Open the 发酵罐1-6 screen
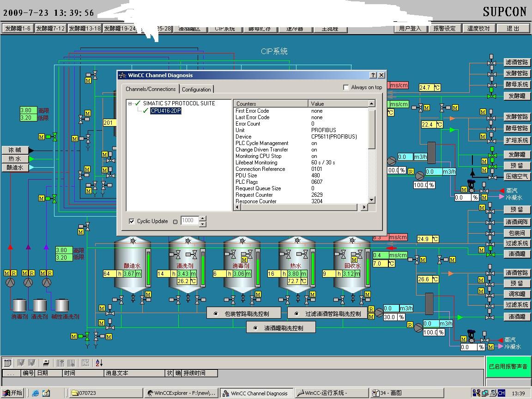This screenshot has width=532, height=399. 18,29
